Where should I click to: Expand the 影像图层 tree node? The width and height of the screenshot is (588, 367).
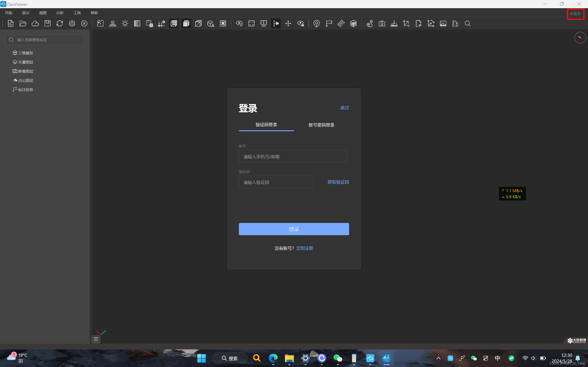[26, 71]
